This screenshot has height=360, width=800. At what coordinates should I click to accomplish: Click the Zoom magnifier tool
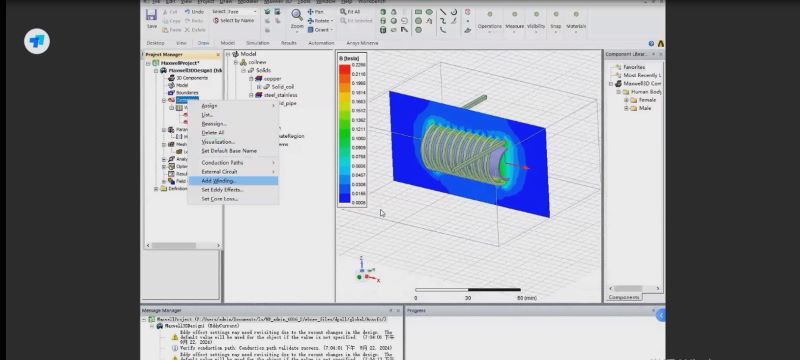[x=297, y=15]
